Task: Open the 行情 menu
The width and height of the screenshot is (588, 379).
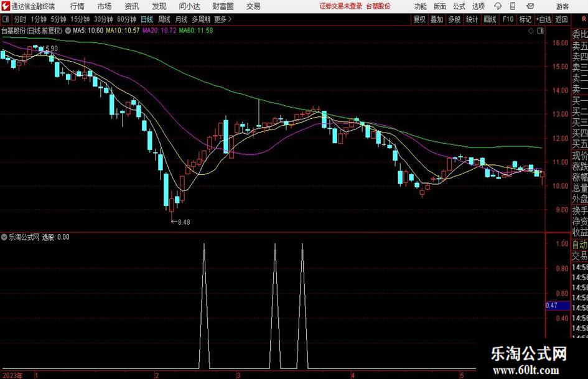Action: point(77,6)
